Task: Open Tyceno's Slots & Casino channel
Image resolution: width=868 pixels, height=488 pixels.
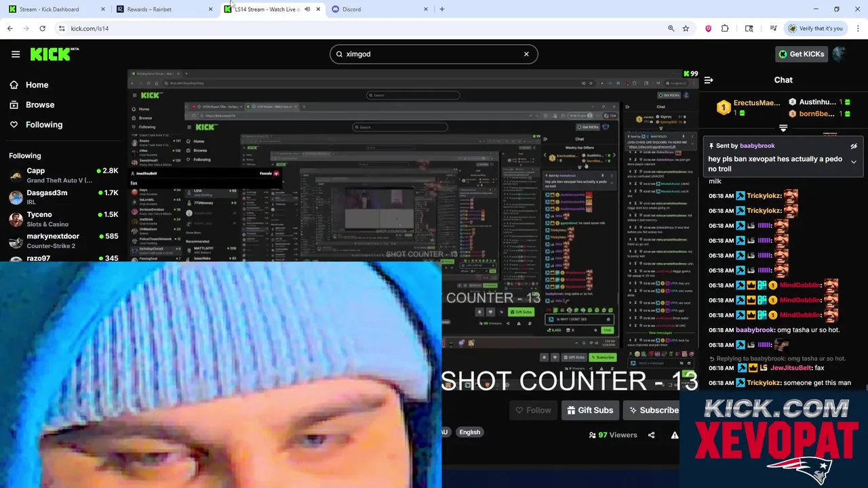Action: 63,218
